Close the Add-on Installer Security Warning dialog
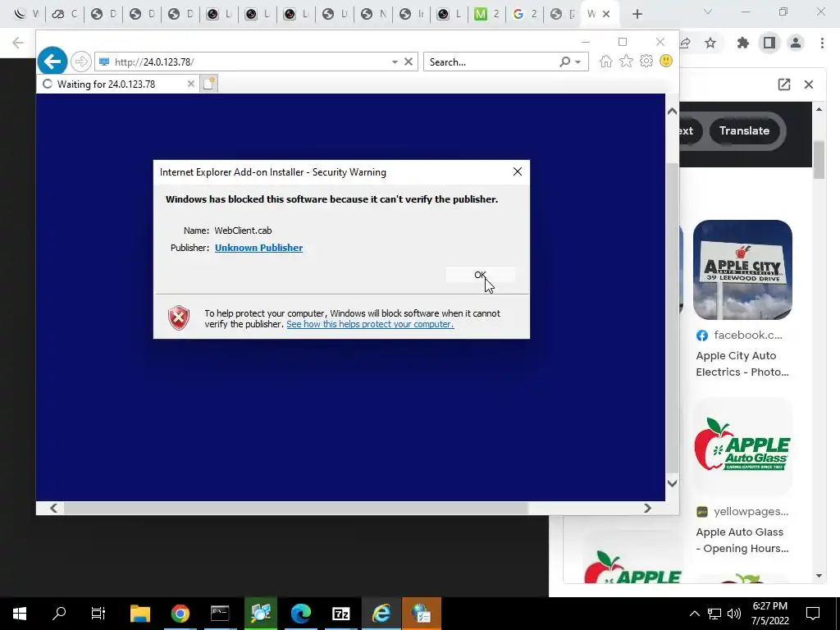The width and height of the screenshot is (840, 630). (x=517, y=171)
